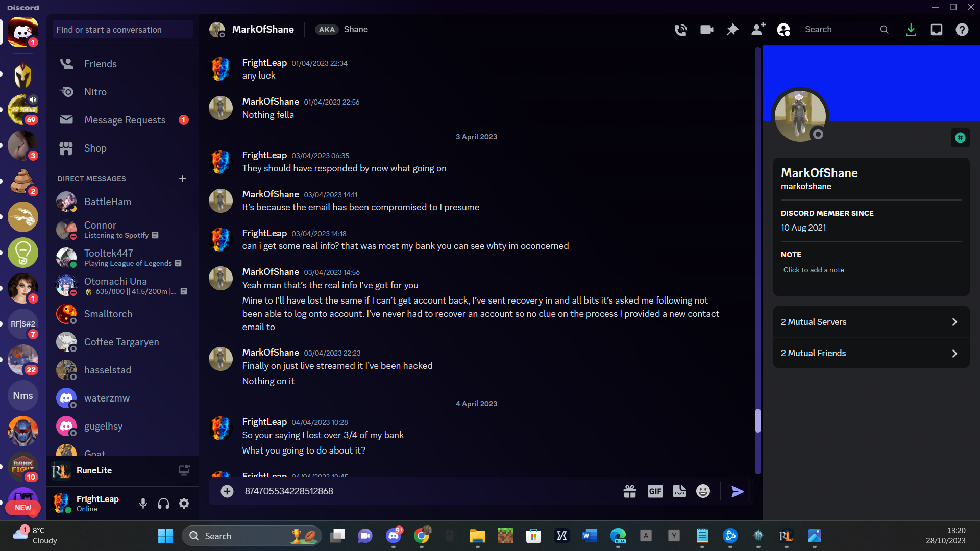Open DM with Smalltorch

tap(122, 314)
